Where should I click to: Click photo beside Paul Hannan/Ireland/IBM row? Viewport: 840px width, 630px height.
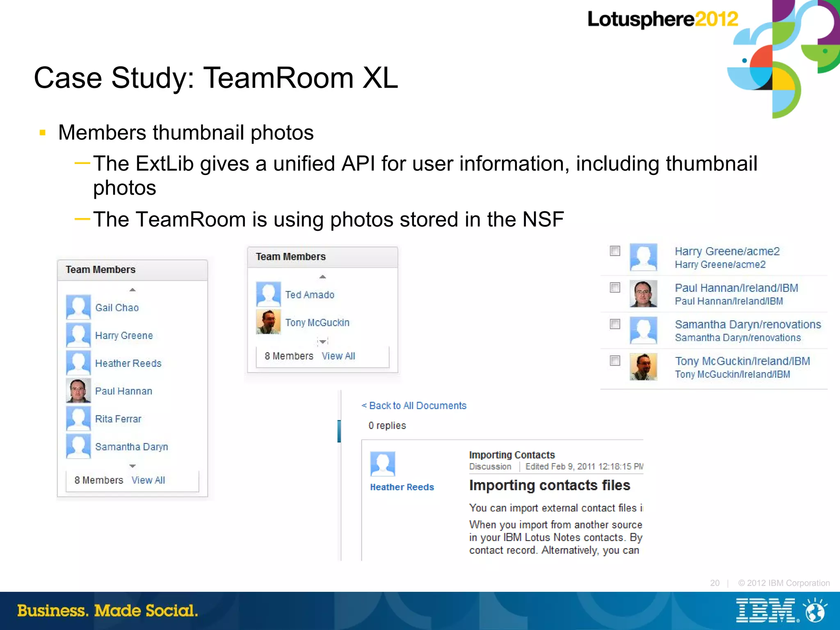644,293
